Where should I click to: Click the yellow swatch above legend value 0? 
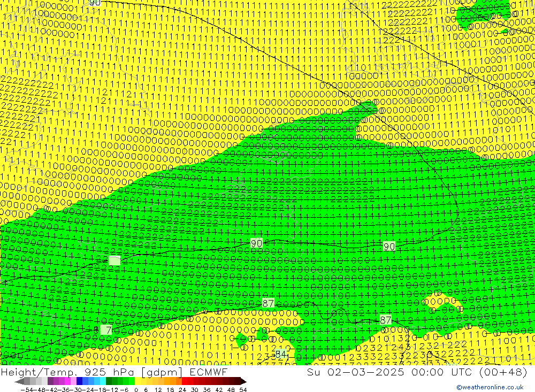point(138,381)
